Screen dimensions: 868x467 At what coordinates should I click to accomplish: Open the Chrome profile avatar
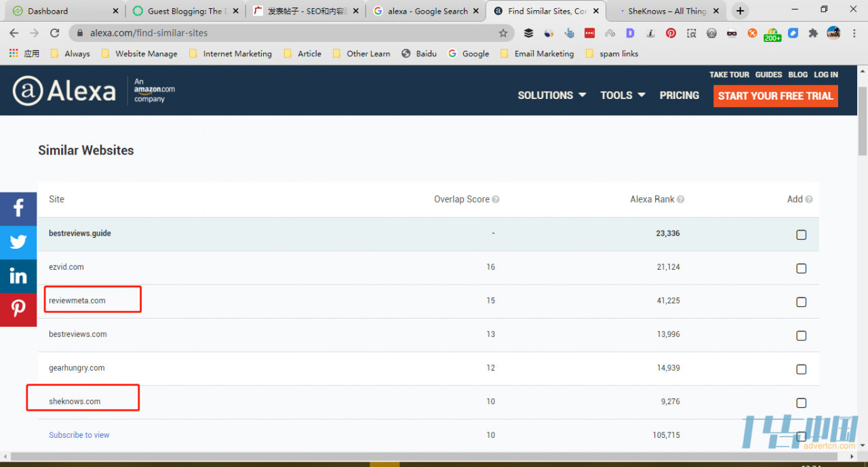[833, 33]
